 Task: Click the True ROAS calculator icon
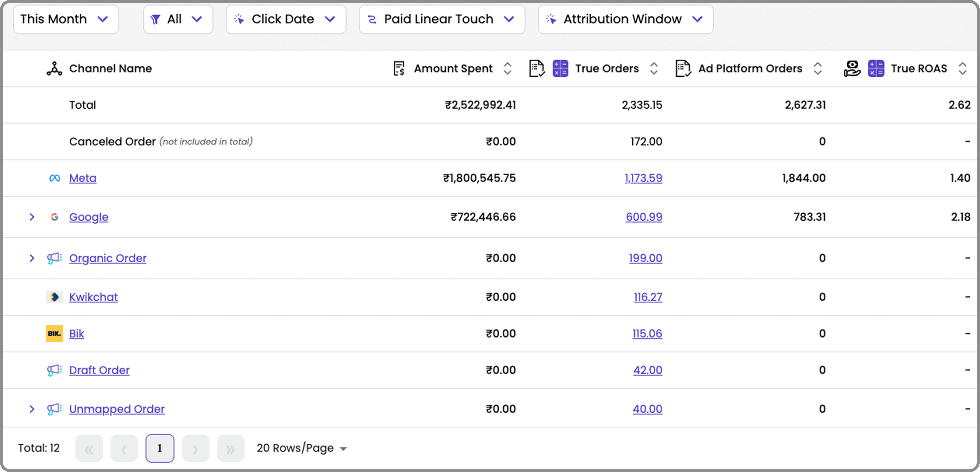click(876, 69)
